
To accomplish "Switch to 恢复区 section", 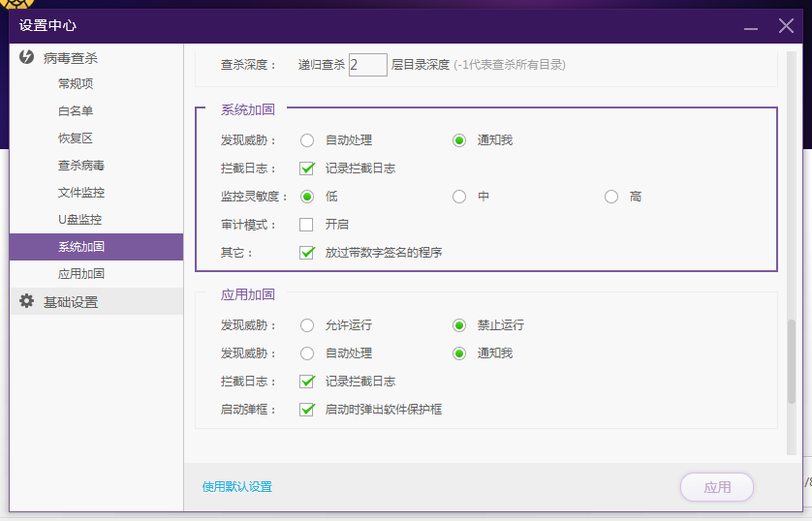I will tap(76, 138).
